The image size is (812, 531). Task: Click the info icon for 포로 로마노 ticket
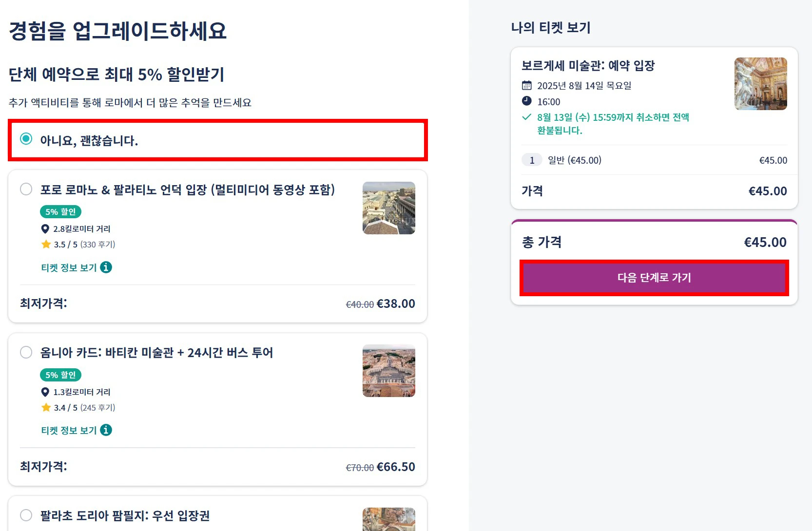pos(106,267)
